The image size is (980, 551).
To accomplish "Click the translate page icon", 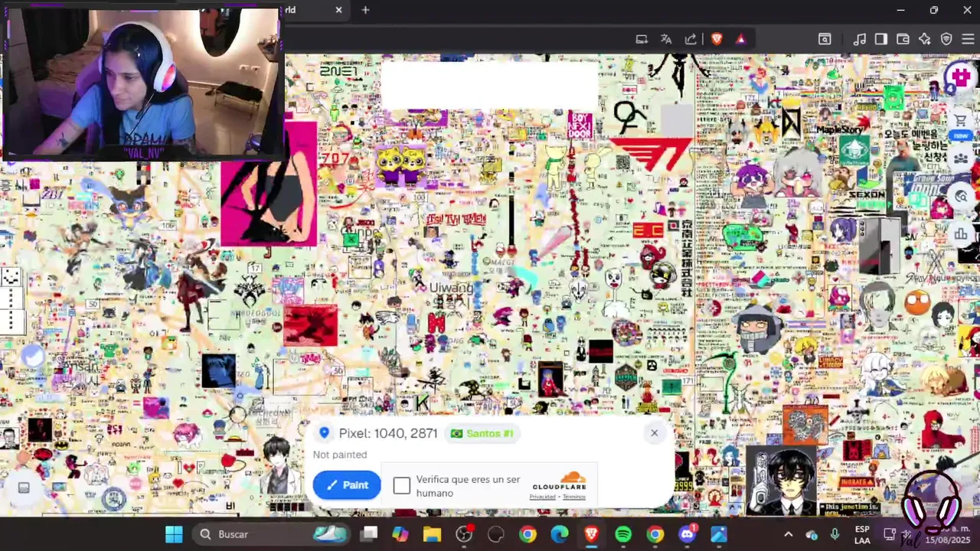I will point(666,39).
